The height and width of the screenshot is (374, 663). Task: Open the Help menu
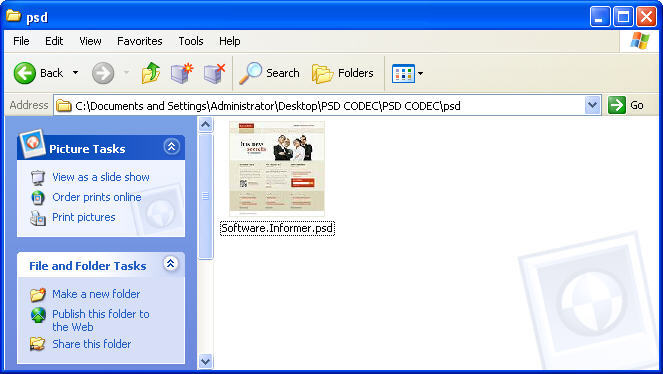coord(230,41)
